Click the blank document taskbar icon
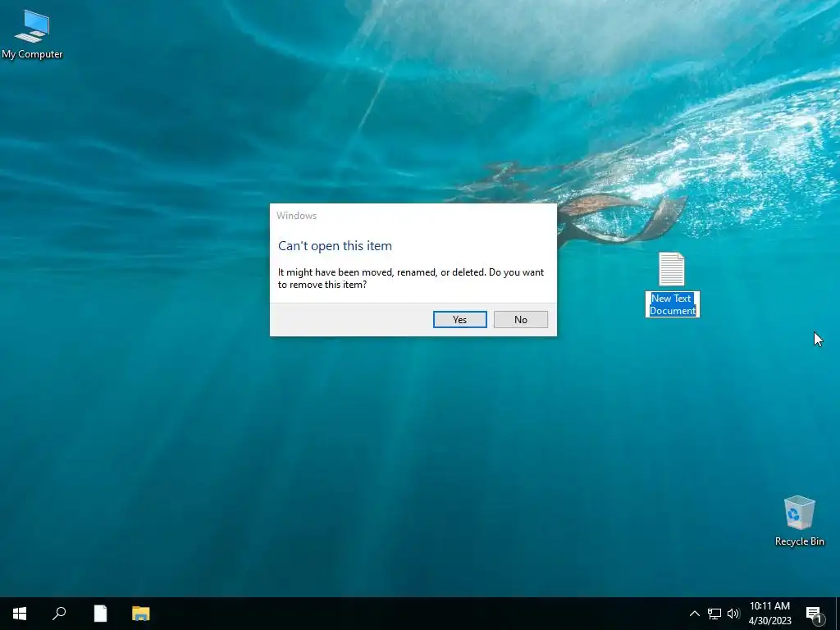This screenshot has width=840, height=630. 100,614
